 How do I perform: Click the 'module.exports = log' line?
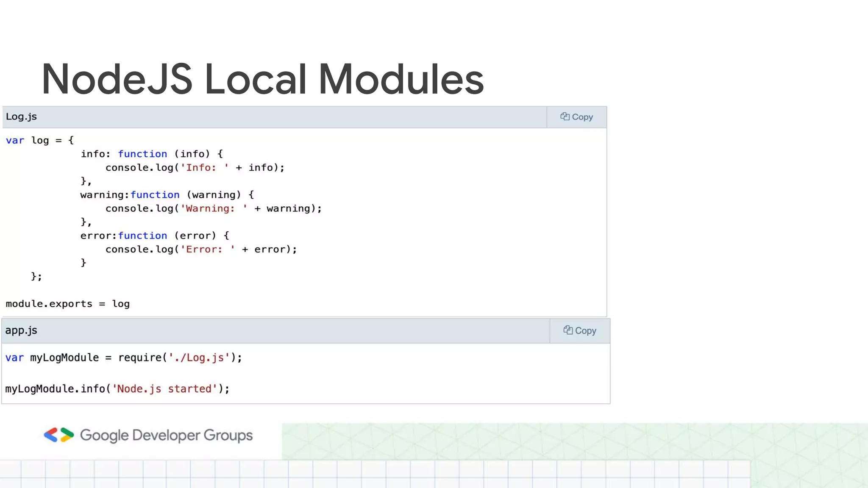click(x=68, y=304)
